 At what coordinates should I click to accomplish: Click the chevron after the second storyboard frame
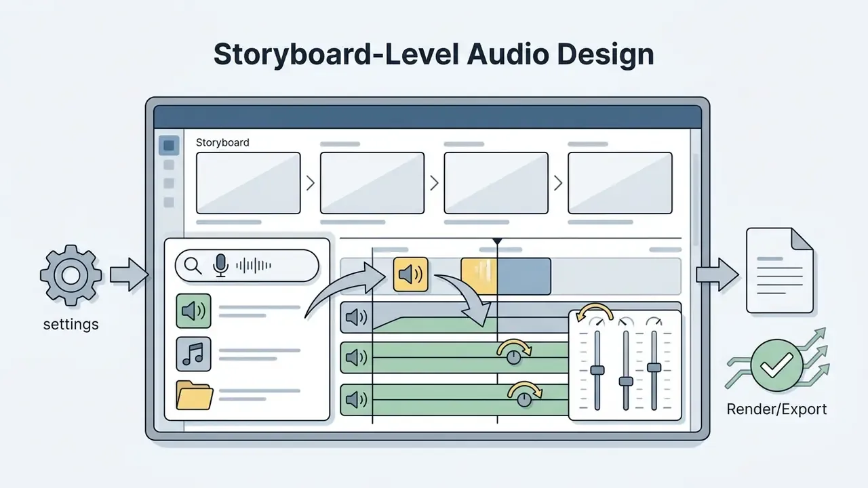pyautogui.click(x=434, y=183)
